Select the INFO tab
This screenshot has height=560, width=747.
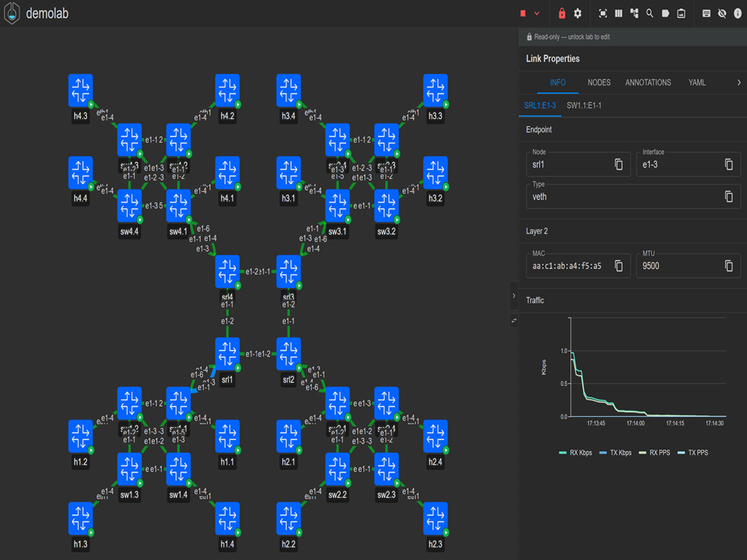[558, 82]
